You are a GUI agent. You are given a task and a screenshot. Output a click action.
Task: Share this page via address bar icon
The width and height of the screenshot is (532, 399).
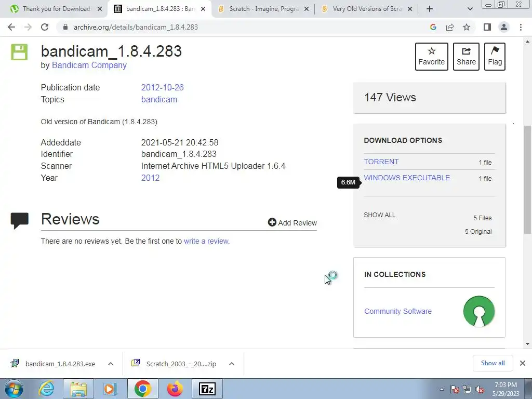(x=450, y=27)
